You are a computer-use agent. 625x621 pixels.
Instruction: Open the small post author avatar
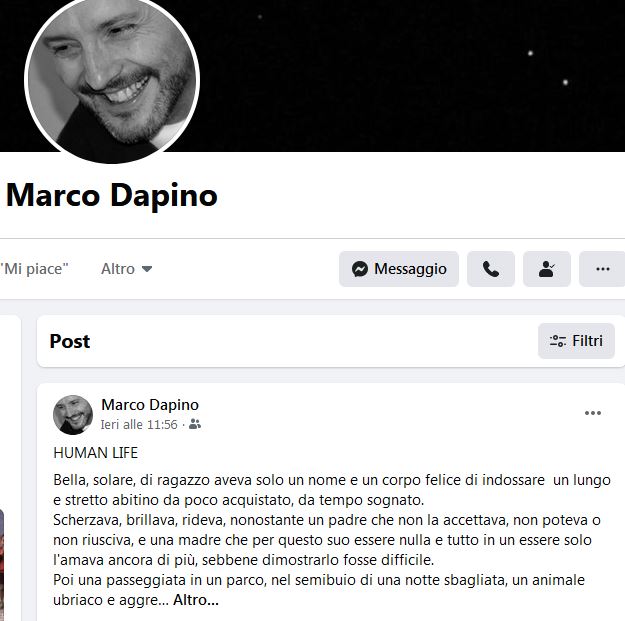tap(73, 415)
